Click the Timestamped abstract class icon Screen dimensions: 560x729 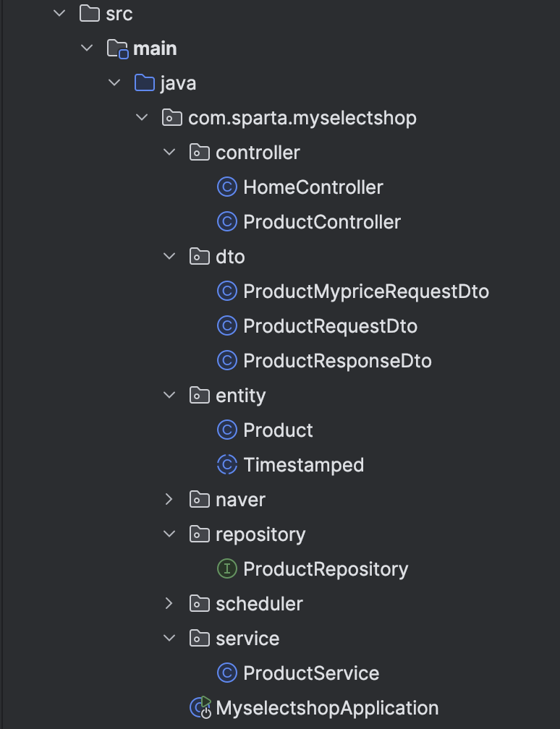pyautogui.click(x=227, y=465)
